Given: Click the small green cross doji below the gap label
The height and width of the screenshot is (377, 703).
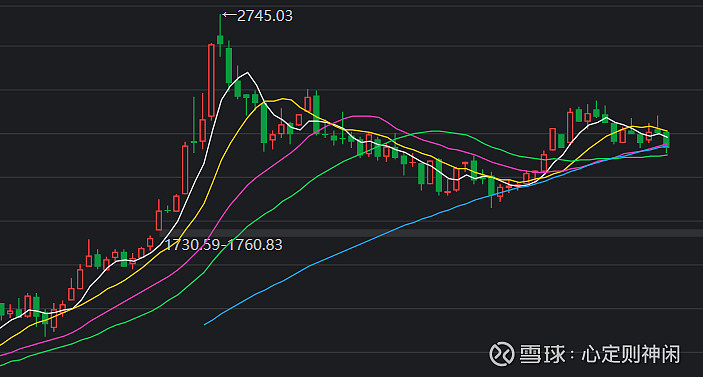Looking at the screenshot, I should [167, 209].
